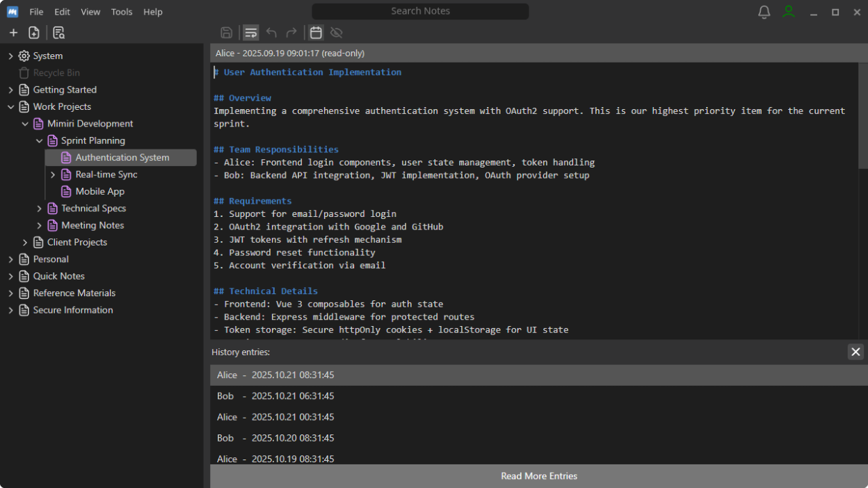Toggle the history calendar button
Screen dimensions: 868x488
[316, 33]
